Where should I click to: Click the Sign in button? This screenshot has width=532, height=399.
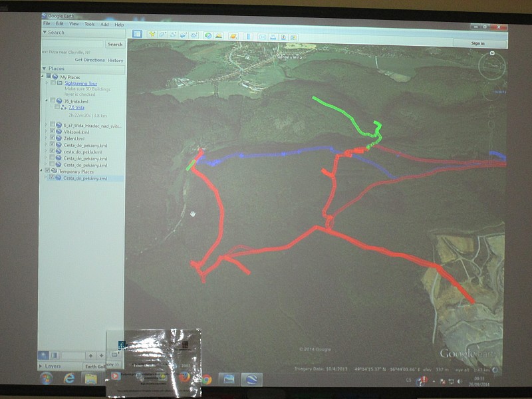point(478,43)
